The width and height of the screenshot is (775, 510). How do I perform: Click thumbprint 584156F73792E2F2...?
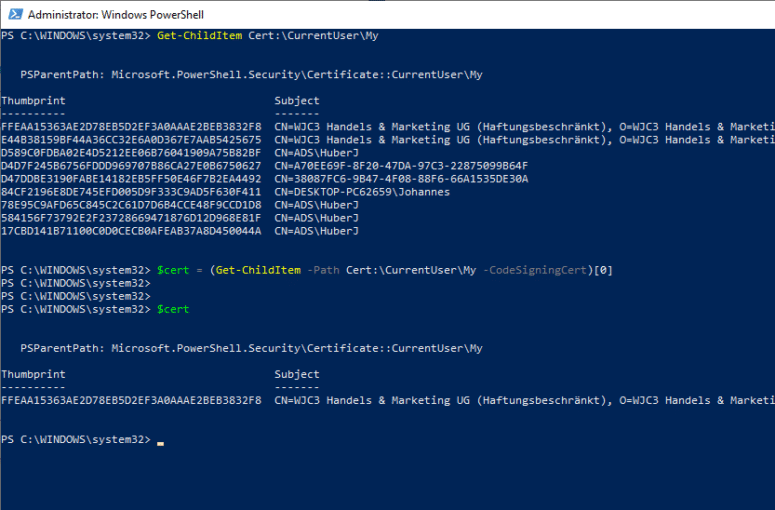coord(131,218)
